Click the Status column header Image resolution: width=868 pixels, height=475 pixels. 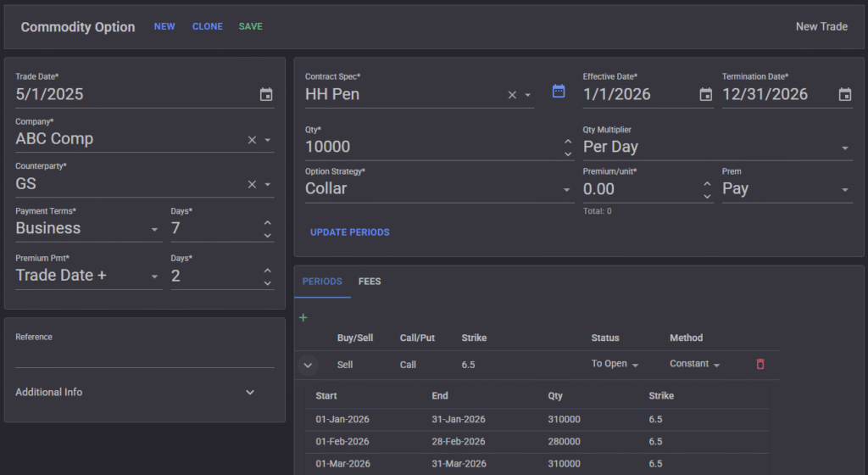click(605, 338)
